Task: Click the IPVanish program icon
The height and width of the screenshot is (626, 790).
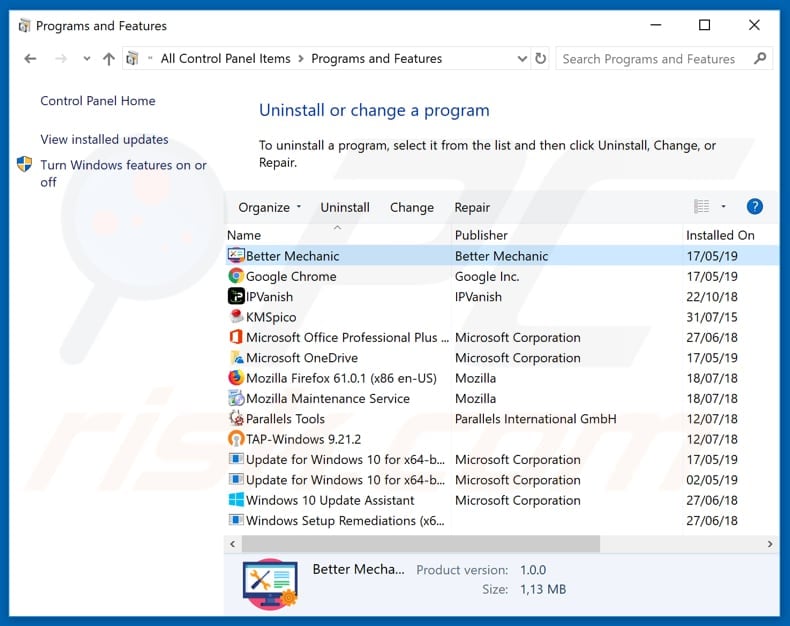Action: (x=236, y=296)
